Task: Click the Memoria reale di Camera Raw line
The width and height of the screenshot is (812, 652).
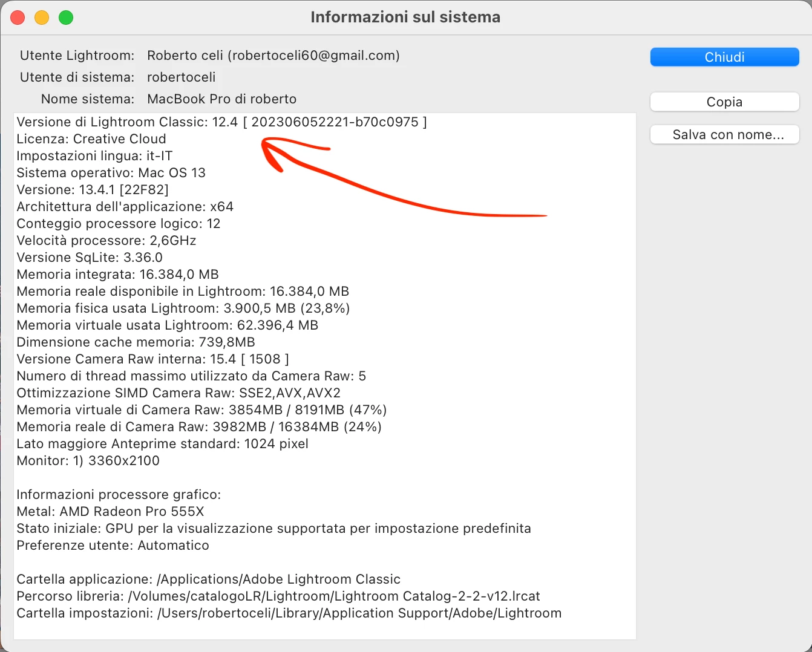Action: coord(199,427)
